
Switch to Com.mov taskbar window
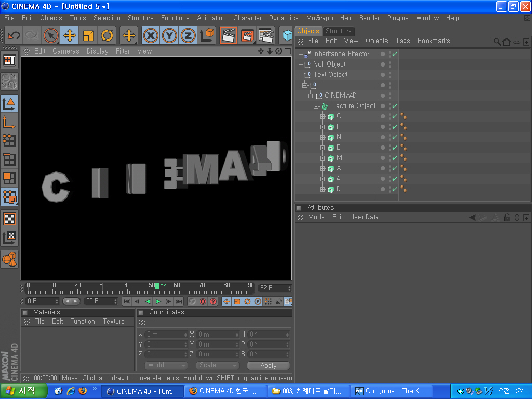point(391,391)
